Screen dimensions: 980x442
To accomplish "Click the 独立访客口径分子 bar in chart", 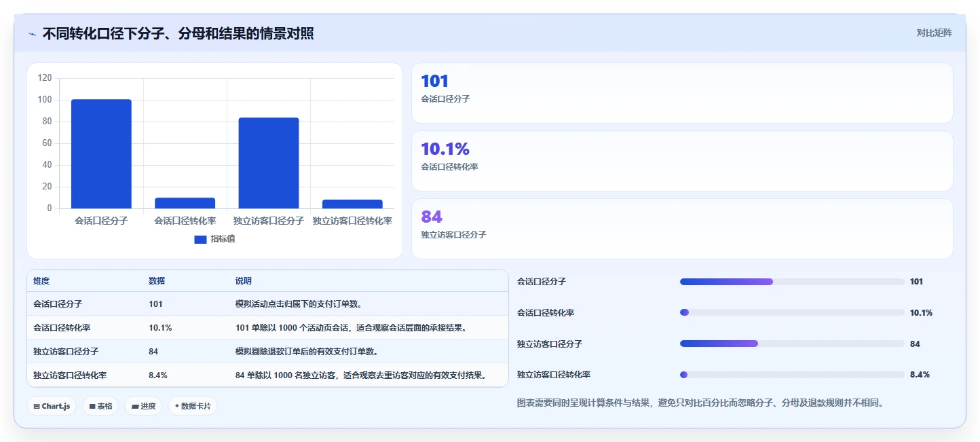I will click(x=269, y=163).
